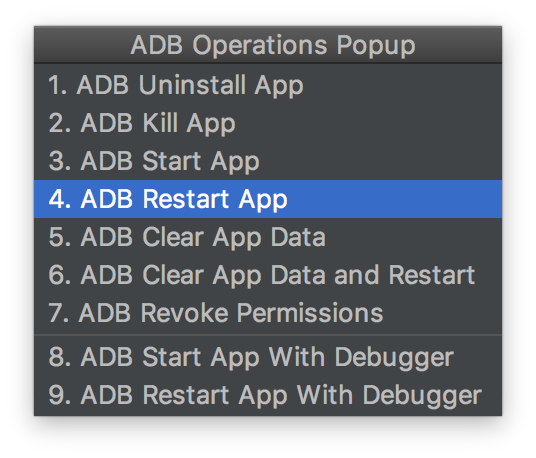Choose ADB Kill App entry

268,123
